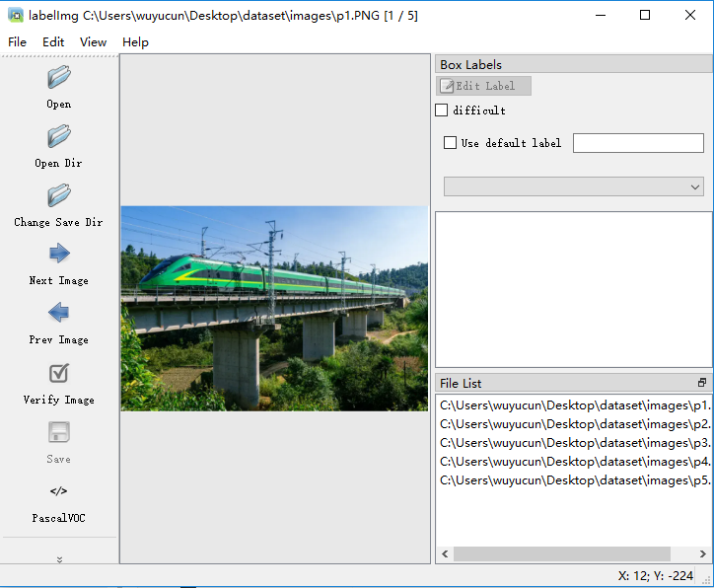Image resolution: width=714 pixels, height=588 pixels.
Task: Select p2 file in File List
Action: [x=574, y=424]
